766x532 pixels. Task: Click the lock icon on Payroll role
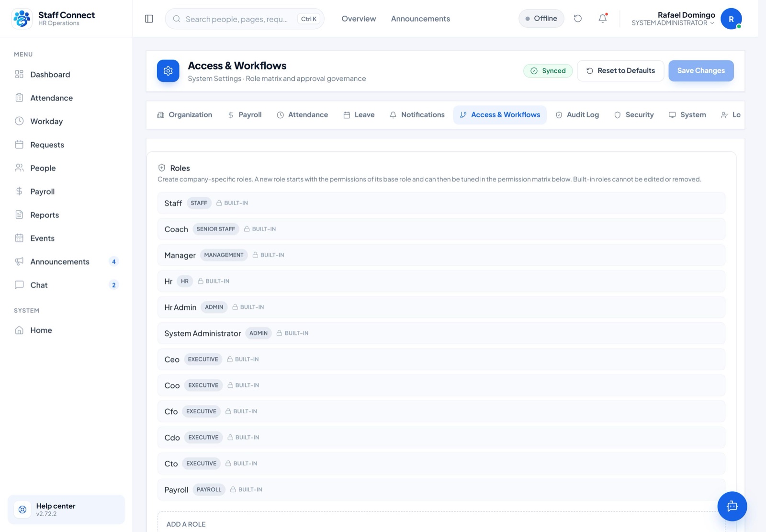point(233,489)
